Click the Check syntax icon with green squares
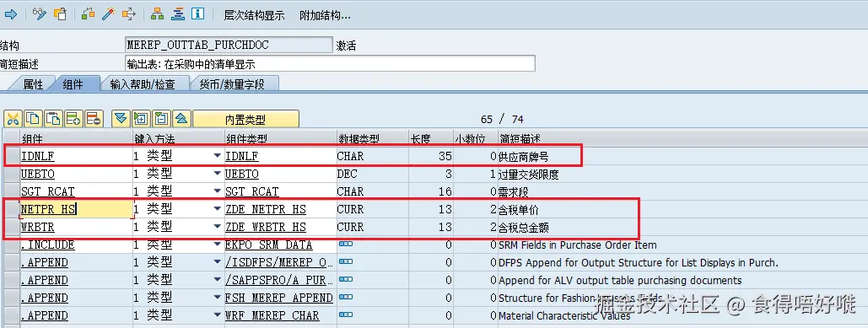Screen dimensions: 868x328 tap(88, 13)
